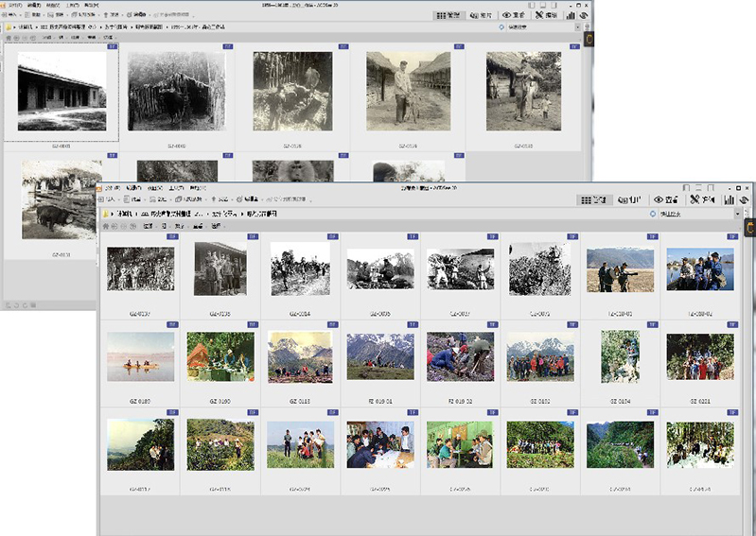Expand path bar dropdown at right end

[x=739, y=215]
